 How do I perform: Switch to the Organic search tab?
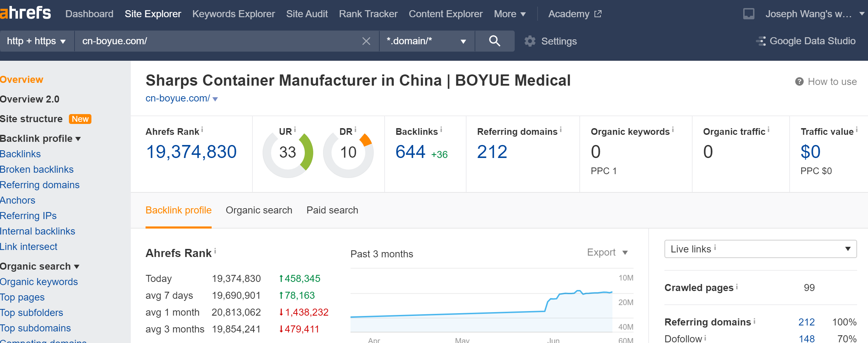coord(259,210)
